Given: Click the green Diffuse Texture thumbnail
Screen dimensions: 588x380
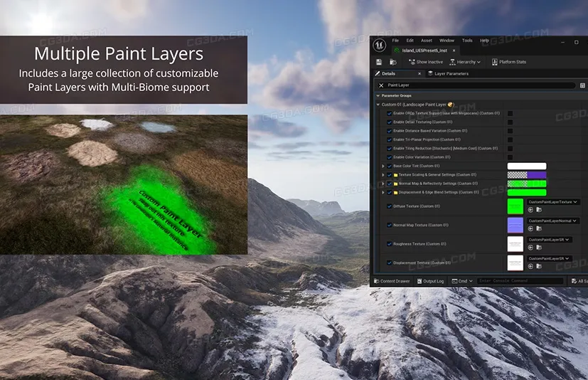Looking at the screenshot, I should 515,206.
